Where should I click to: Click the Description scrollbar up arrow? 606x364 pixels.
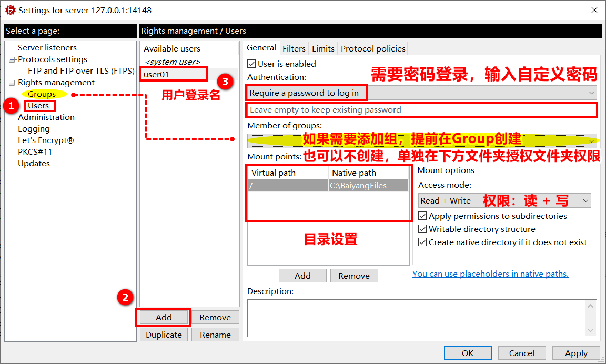coord(590,306)
